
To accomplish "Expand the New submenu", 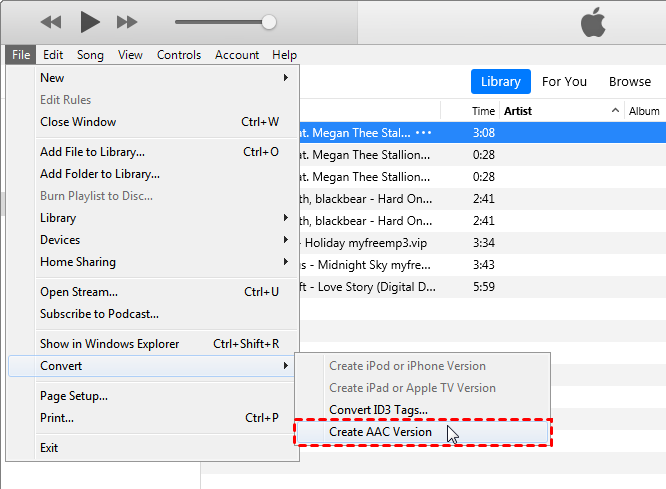I will point(285,78).
